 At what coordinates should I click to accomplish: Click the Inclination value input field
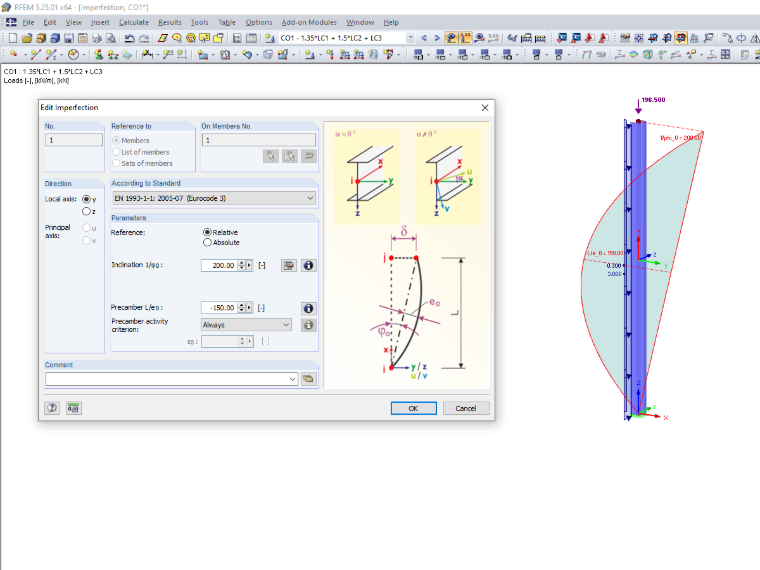click(219, 266)
